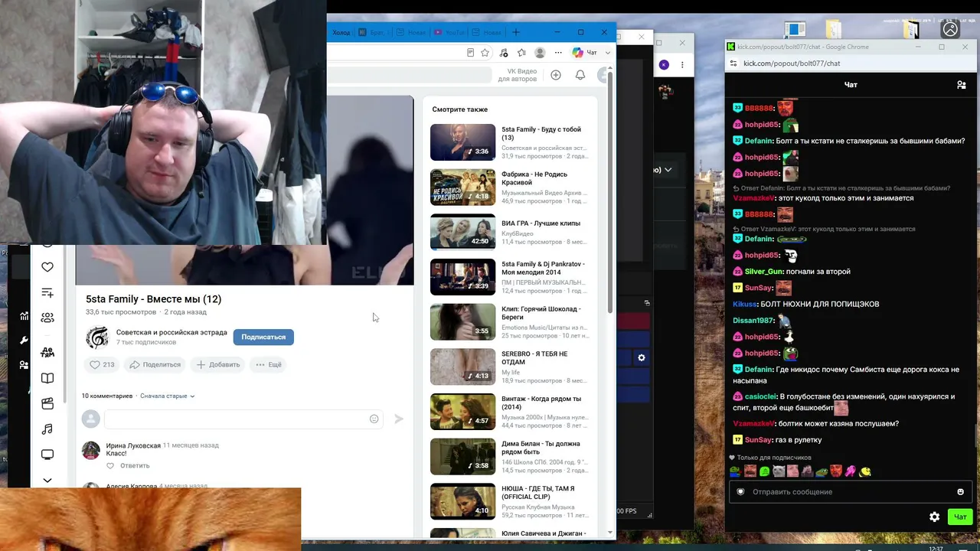Viewport: 980px width, 551px height.
Task: Subscribe with the 'Подписаться' button
Action: tap(263, 337)
